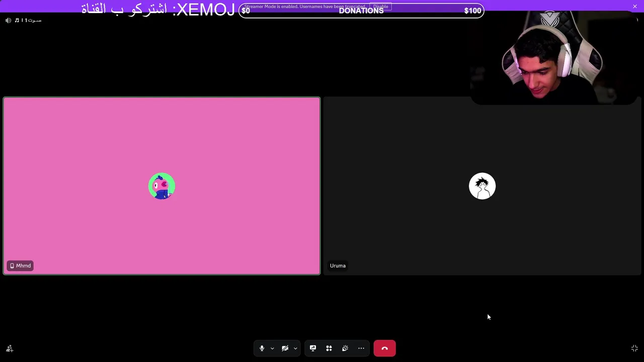Viewport: 644px width, 362px height.
Task: Click Mhmd's avatar
Action: point(162,186)
